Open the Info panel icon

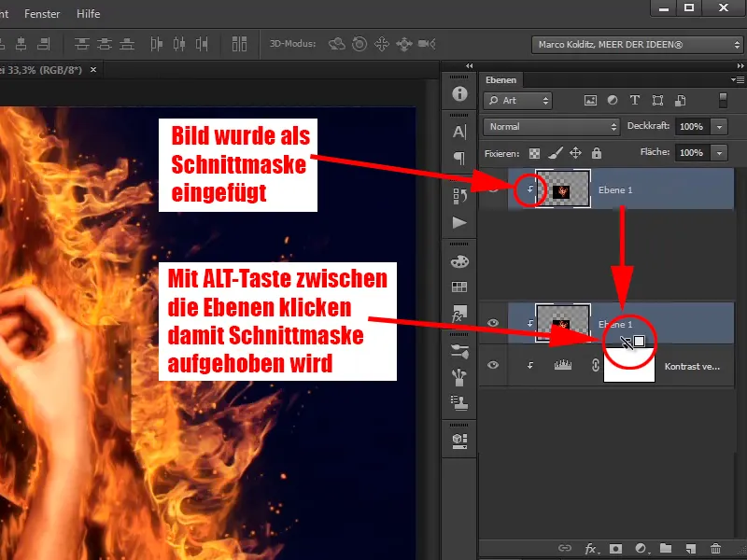click(x=459, y=93)
